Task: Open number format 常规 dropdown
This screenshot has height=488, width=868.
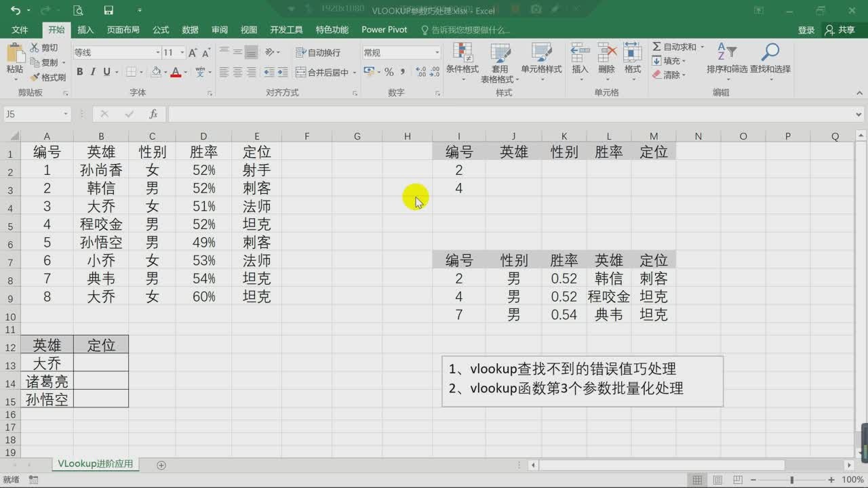Action: 437,52
